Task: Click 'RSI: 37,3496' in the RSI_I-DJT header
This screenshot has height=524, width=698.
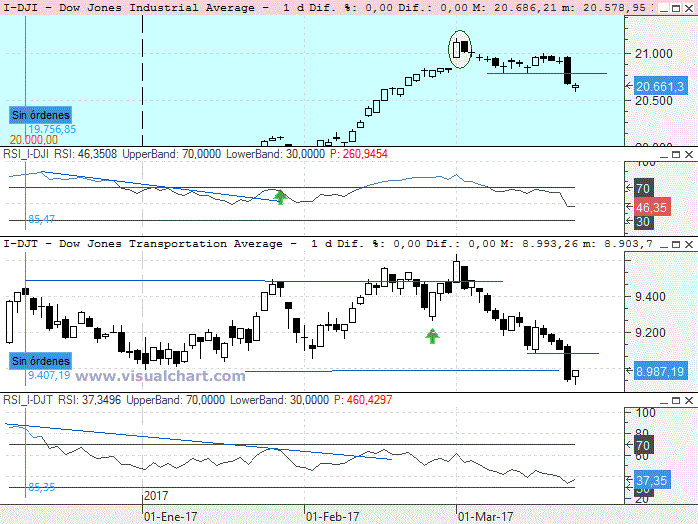Action: 89,400
